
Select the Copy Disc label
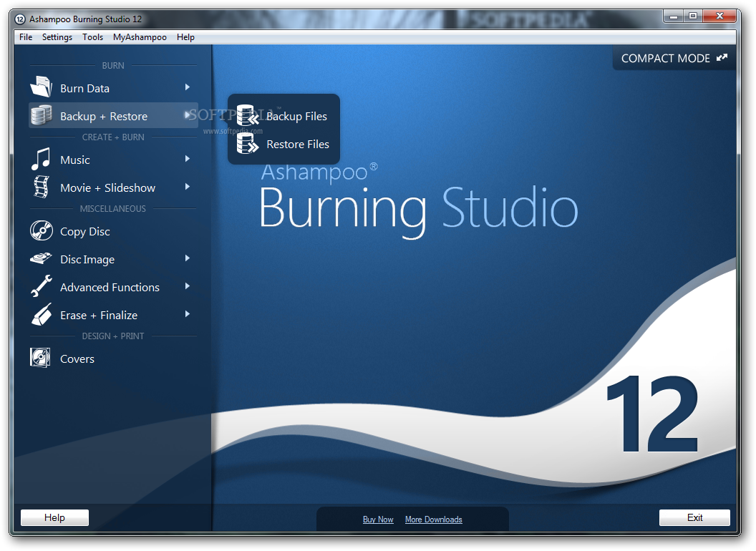(85, 232)
